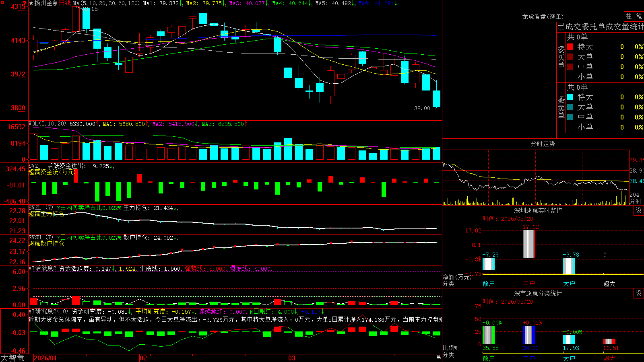The height and width of the screenshot is (362, 644).
Task: Select teal 大单 sell order swatch
Action: [570, 107]
